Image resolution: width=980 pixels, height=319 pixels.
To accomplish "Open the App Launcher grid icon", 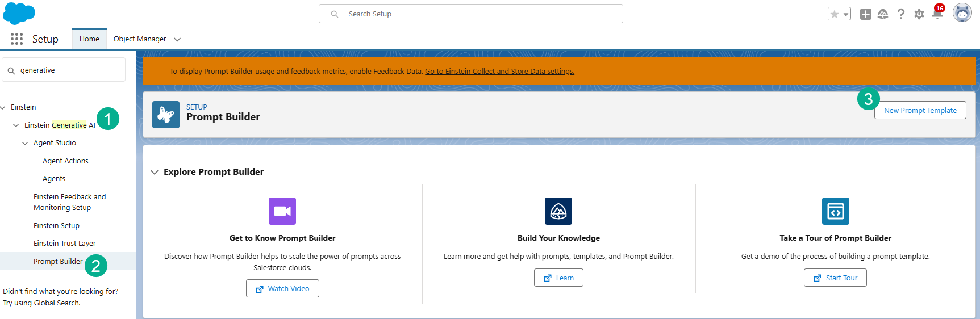I will tap(16, 39).
